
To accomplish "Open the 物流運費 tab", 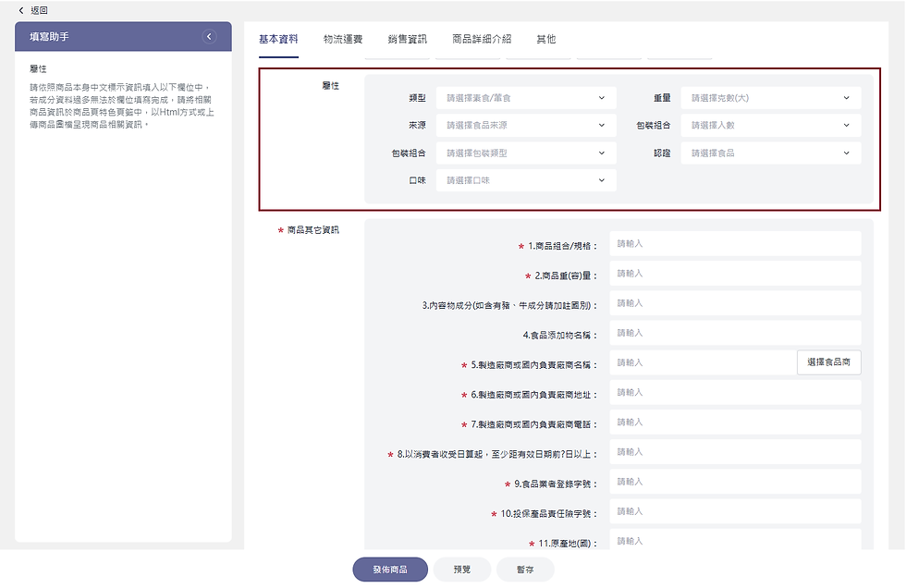I will [343, 39].
